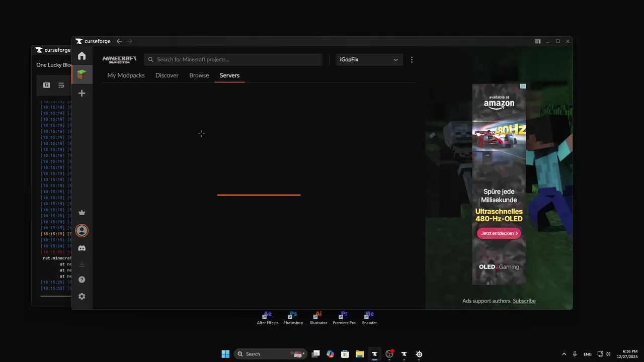The image size is (644, 362).
Task: Launch Copilot from the taskbar
Action: pos(330,354)
